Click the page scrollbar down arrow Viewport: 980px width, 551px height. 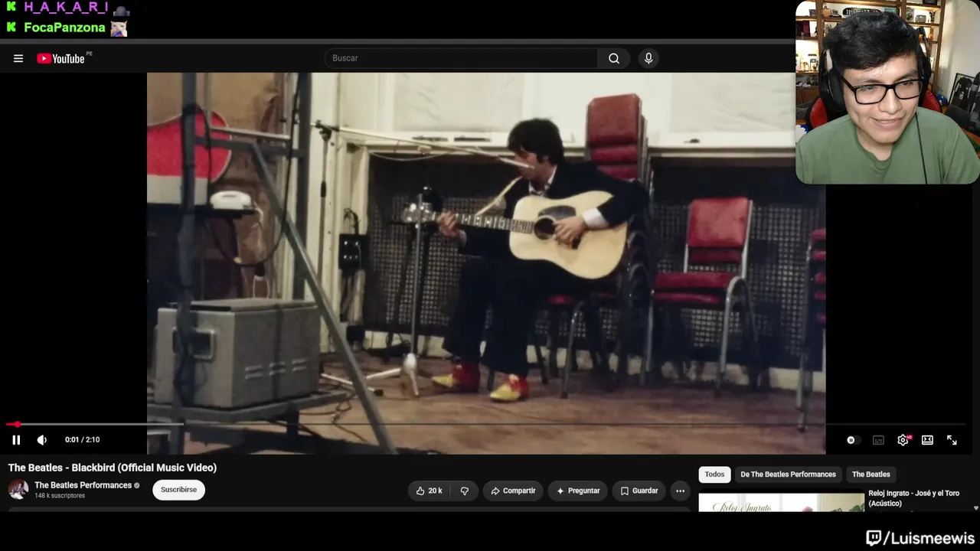tap(975, 507)
